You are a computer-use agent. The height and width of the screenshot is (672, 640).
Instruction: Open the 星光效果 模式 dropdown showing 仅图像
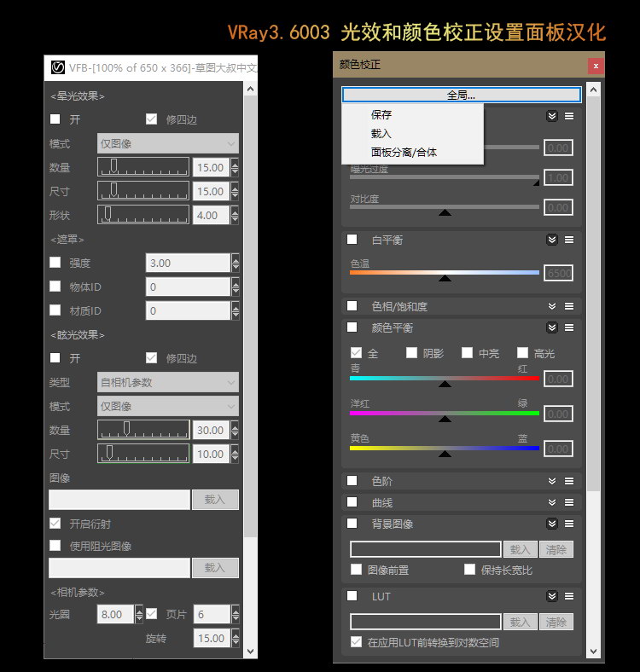[x=168, y=143]
